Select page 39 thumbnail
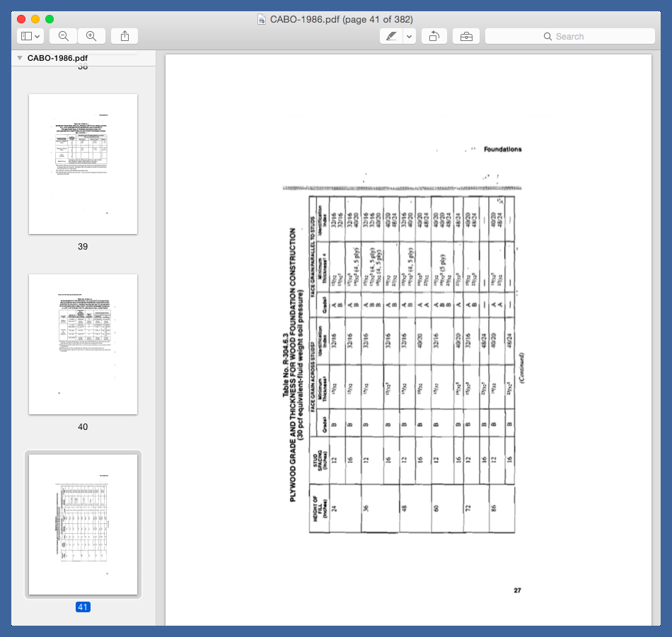The height and width of the screenshot is (637, 672). coord(83,163)
